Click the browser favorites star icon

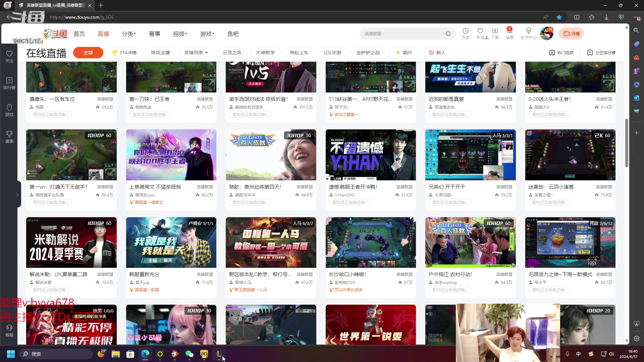[x=559, y=17]
